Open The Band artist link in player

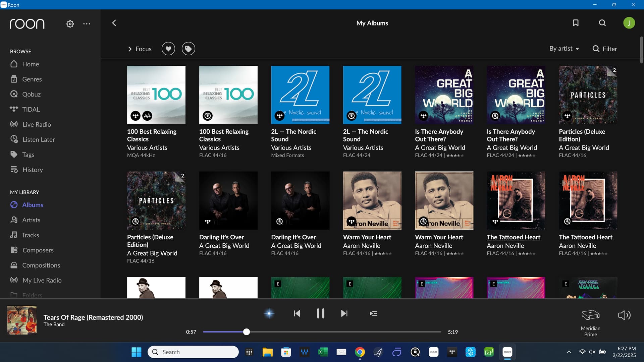tap(54, 324)
